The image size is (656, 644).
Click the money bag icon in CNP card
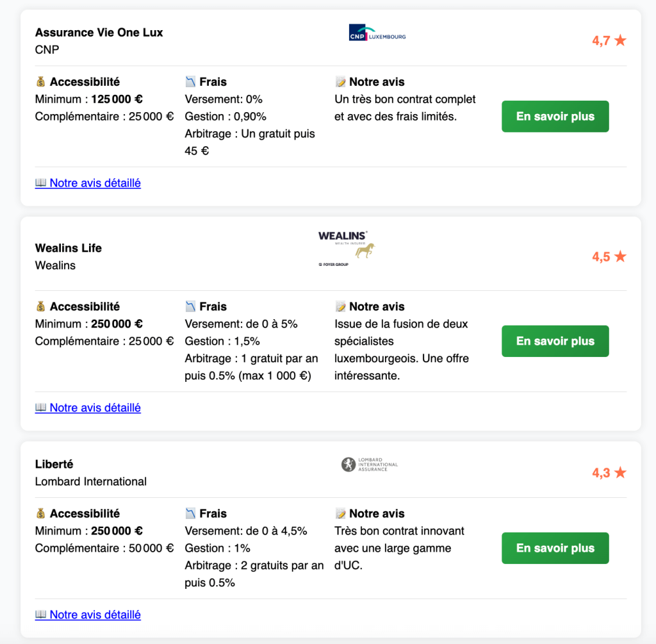tap(41, 82)
